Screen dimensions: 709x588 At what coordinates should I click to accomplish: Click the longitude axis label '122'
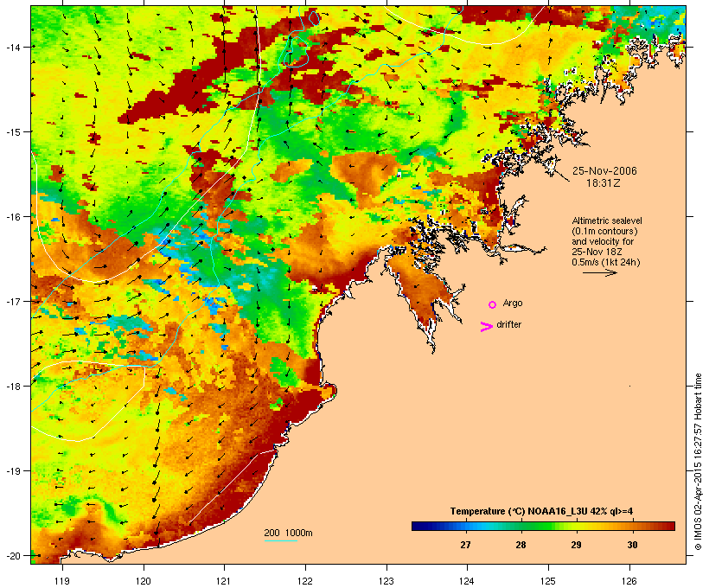point(305,581)
